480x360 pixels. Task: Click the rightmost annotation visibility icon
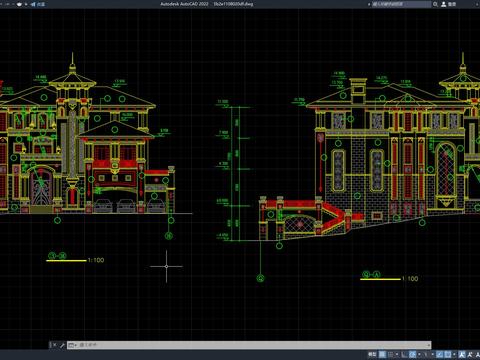(477, 354)
